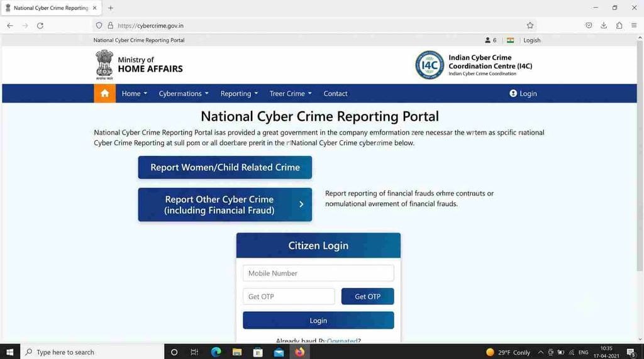The image size is (644, 359).
Task: Open the Home dropdown menu
Action: pos(135,94)
